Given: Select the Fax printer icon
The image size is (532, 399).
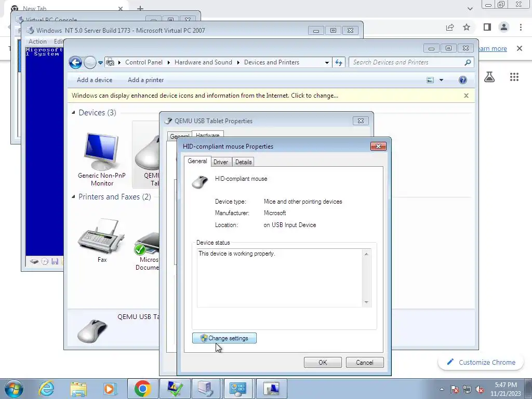Looking at the screenshot, I should point(102,241).
